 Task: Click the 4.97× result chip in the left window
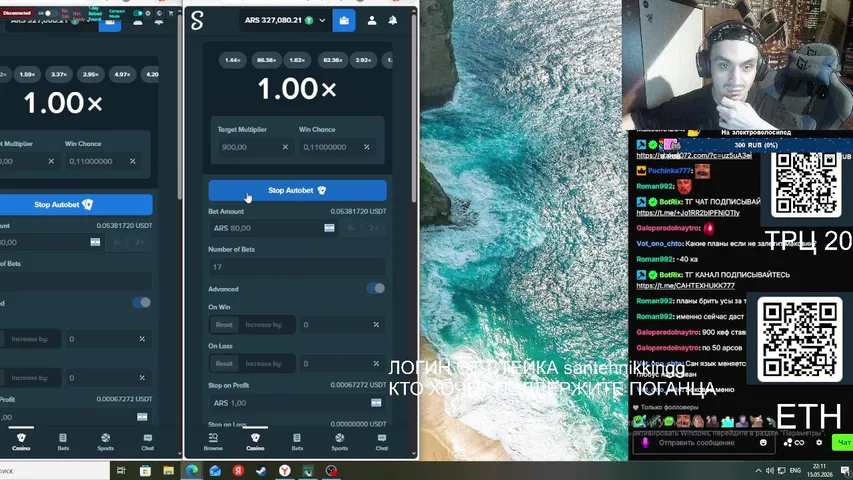click(x=122, y=74)
